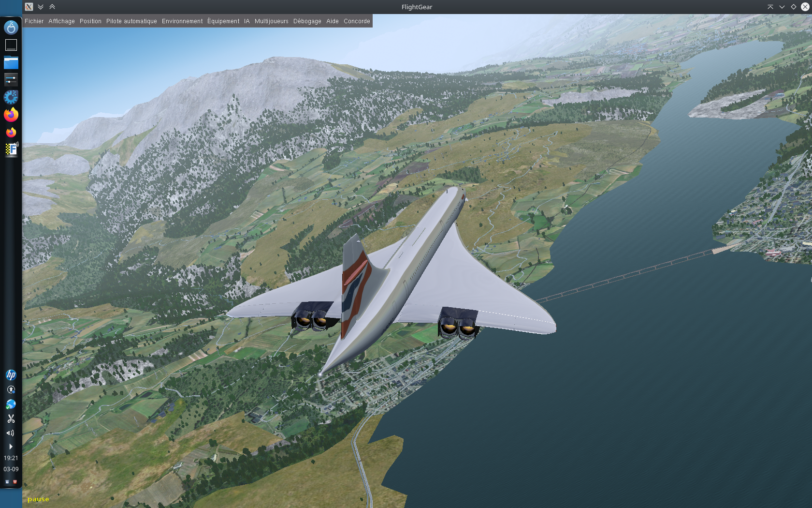Click the volume speaker tray icon

10,433
